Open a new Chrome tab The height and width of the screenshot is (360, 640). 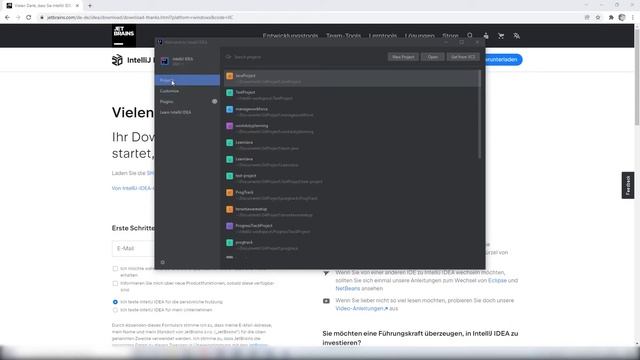(90, 6)
